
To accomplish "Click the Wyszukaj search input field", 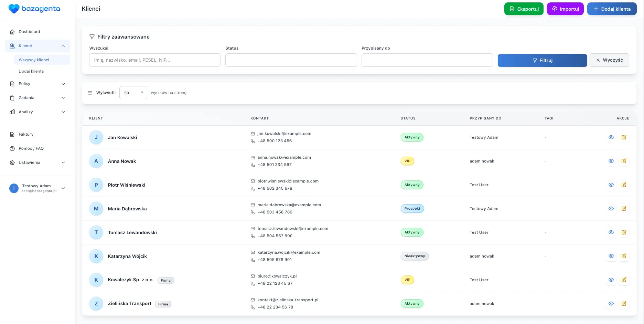I will [155, 60].
